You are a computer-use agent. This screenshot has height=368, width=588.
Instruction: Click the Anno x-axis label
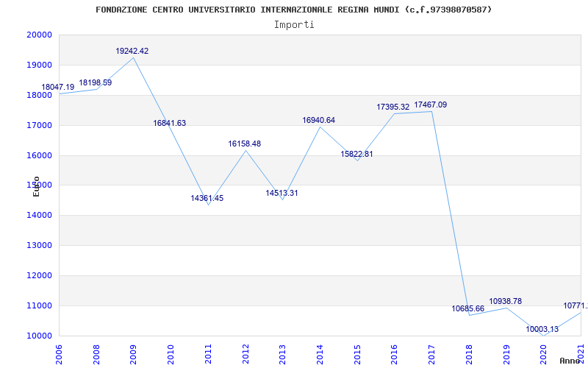[570, 361]
